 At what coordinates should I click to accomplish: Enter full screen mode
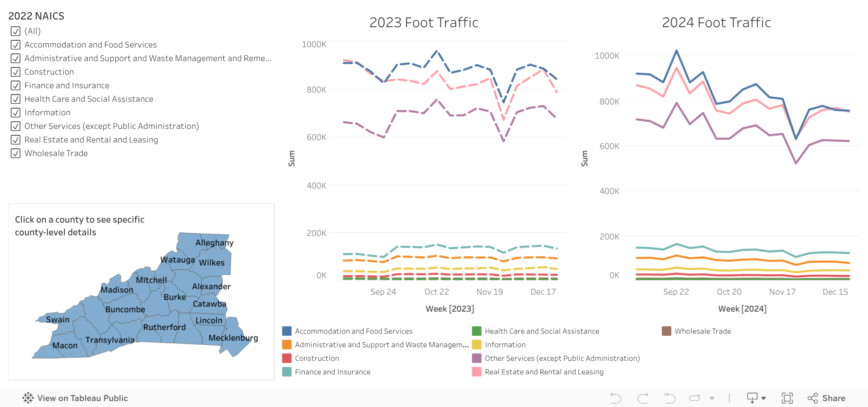[787, 398]
